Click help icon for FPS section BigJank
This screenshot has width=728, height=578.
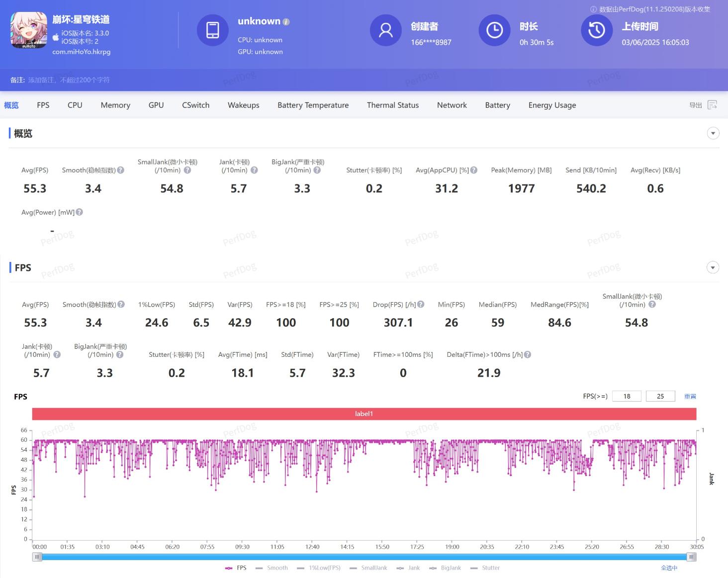[x=120, y=354]
